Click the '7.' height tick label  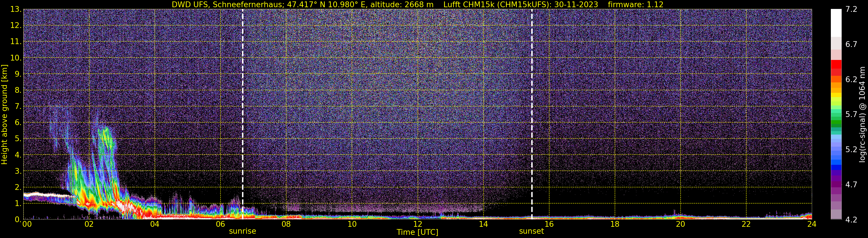coord(18,106)
